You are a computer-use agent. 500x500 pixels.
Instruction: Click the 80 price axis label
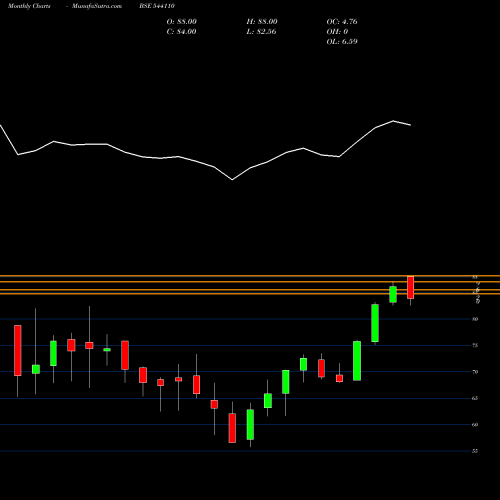(x=475, y=319)
